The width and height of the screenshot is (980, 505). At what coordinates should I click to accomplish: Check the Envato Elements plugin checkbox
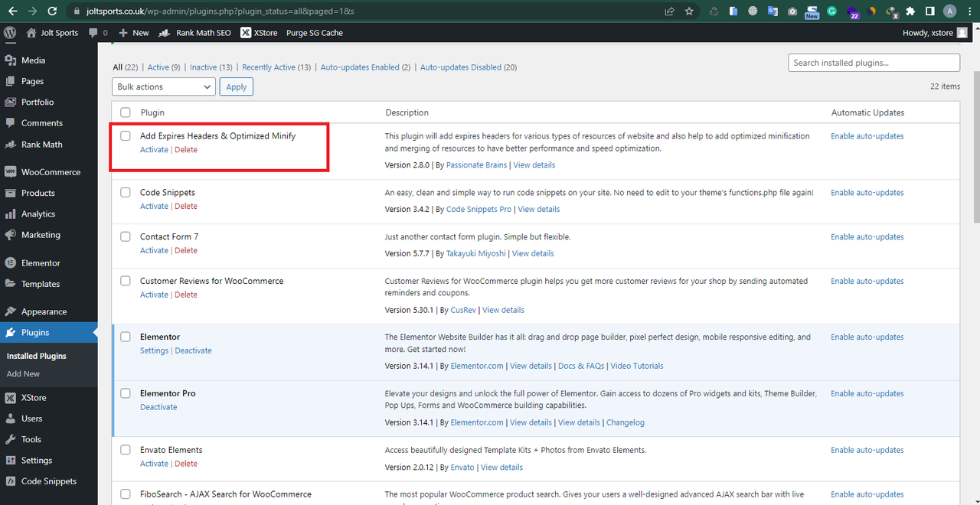click(x=126, y=451)
